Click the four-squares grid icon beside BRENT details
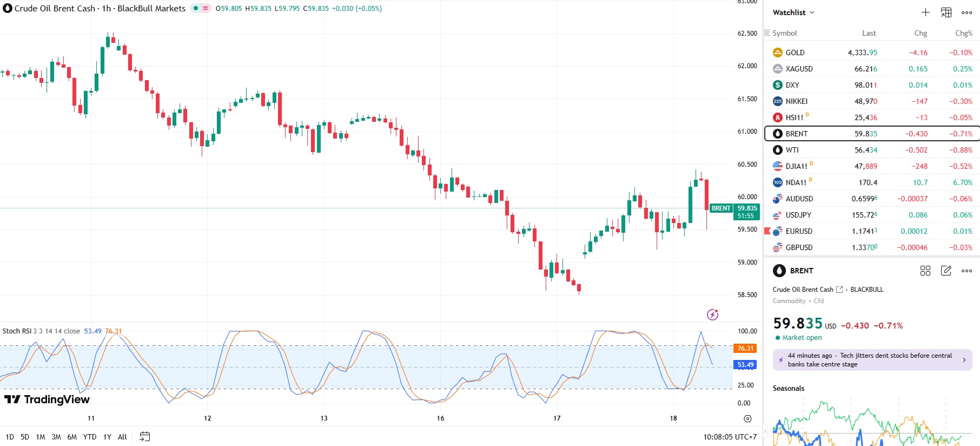Screen dimensions: 980x446 925,271
